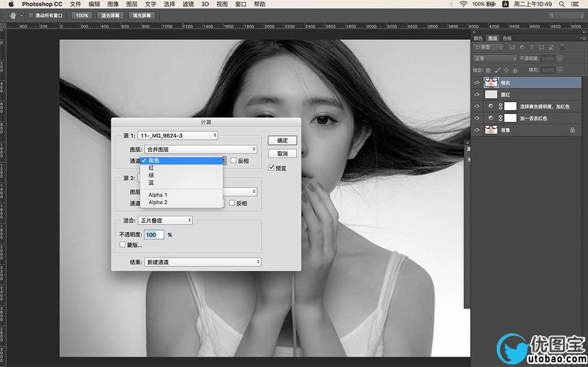Click the lock transparent pixels icon

click(488, 70)
